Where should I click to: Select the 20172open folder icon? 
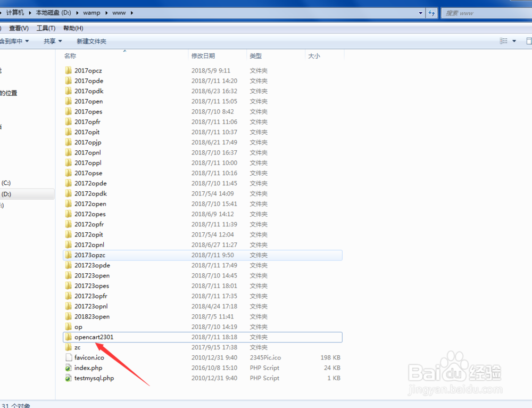coord(69,203)
